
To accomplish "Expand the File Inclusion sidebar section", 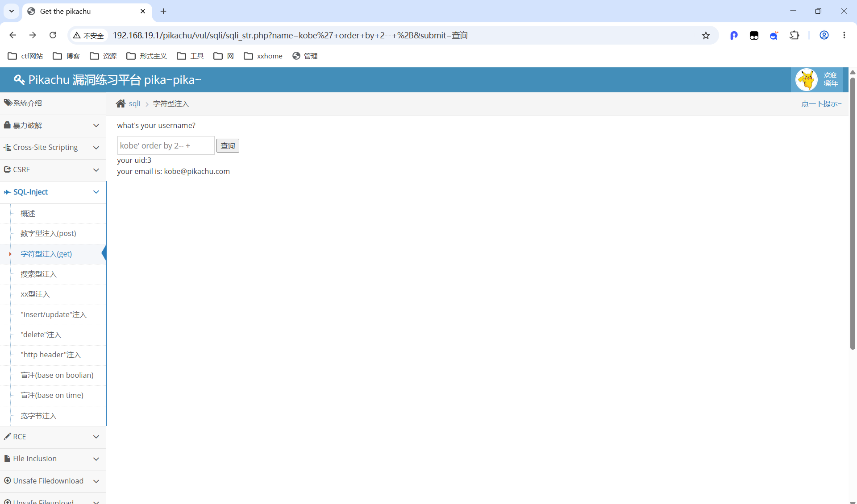I will click(x=53, y=459).
